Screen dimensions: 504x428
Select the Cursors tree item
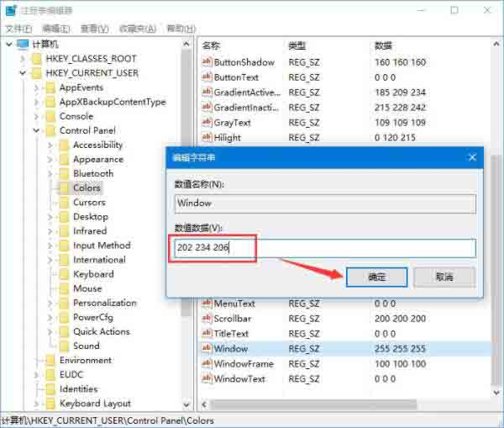[89, 203]
